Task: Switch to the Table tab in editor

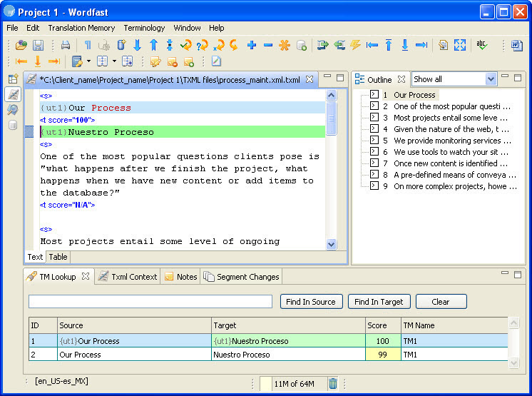Action: pos(58,257)
